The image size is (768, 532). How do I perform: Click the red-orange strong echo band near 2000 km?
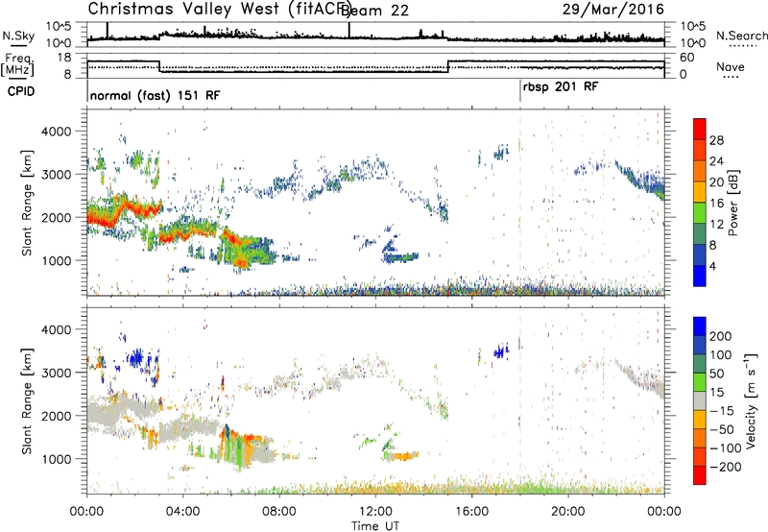click(x=125, y=210)
